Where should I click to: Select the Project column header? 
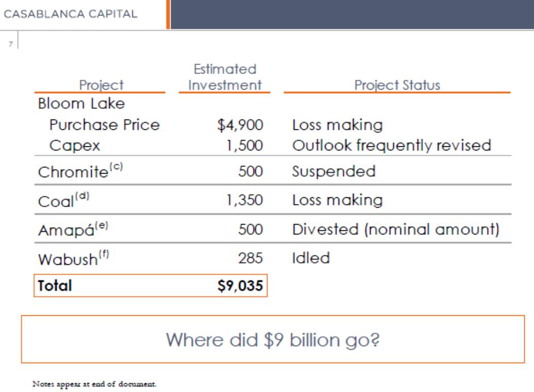(x=102, y=86)
